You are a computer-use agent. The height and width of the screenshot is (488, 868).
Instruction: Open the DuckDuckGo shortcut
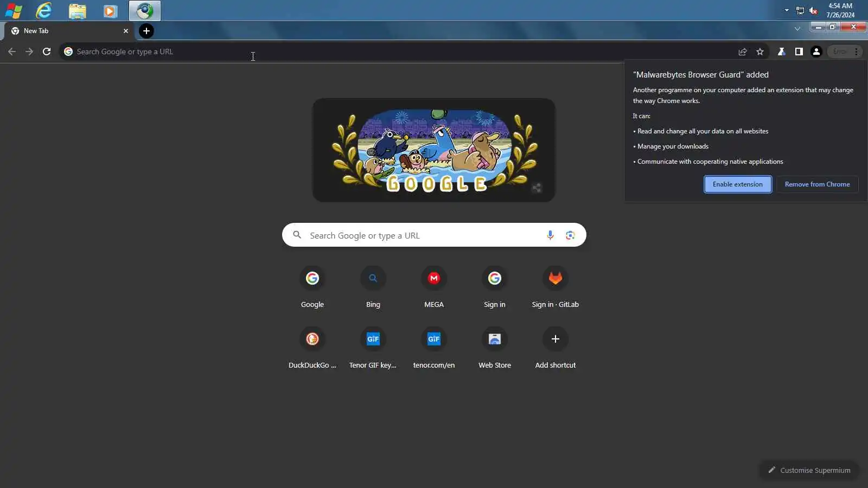point(312,349)
